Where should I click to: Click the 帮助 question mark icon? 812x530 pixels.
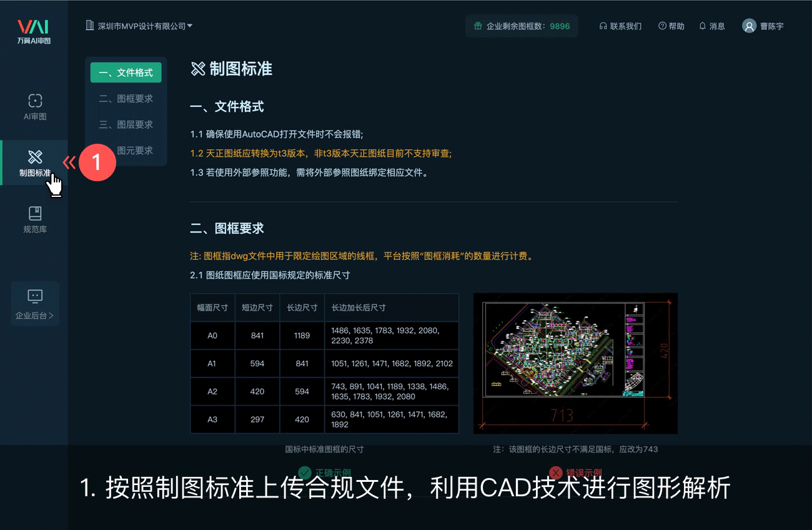(x=662, y=26)
